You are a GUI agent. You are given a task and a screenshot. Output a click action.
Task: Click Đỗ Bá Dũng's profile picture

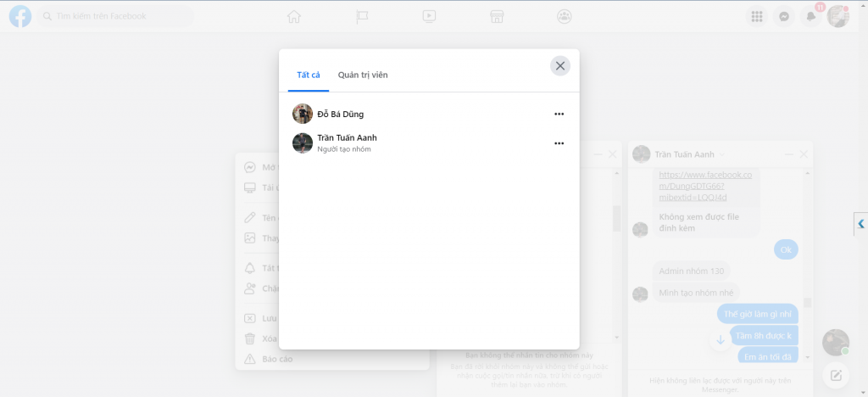[x=303, y=114]
